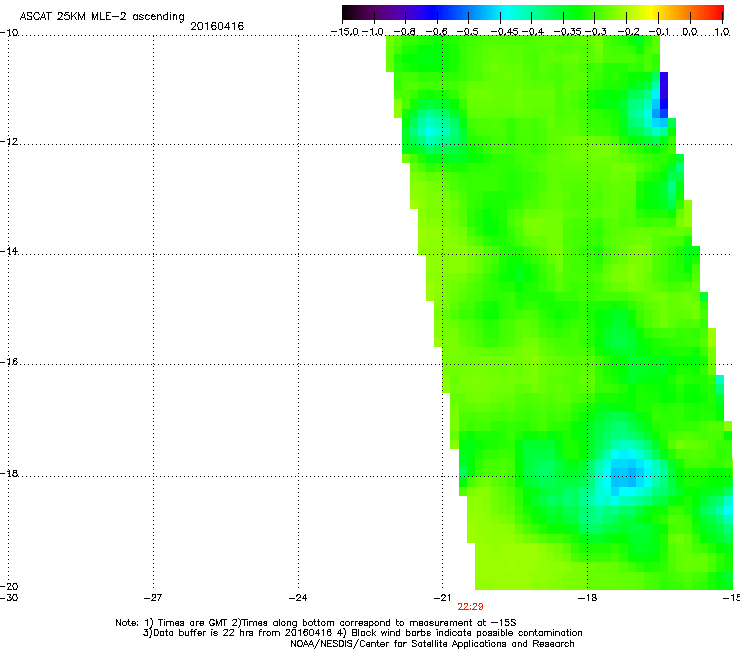Pick the red end of the colorbar
Image resolution: width=740 pixels, height=650 pixels.
[713, 12]
